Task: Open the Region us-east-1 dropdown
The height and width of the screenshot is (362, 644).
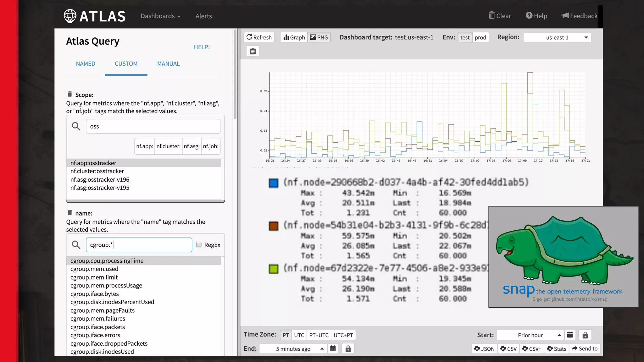Action: tap(557, 37)
